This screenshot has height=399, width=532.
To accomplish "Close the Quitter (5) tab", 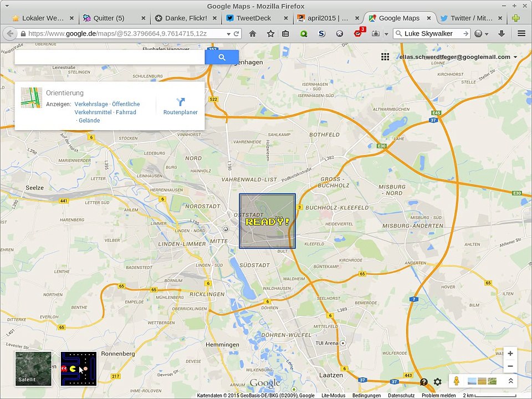I will pyautogui.click(x=144, y=18).
